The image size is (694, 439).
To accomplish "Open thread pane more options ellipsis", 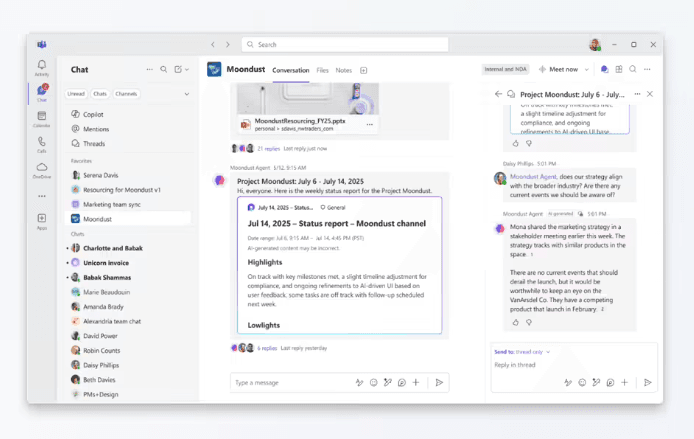I will tap(637, 94).
